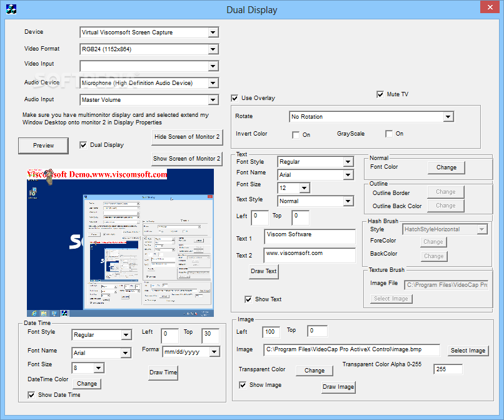Click Change for Outline Back Color
Viewport: 504px width, 420px height.
point(445,206)
